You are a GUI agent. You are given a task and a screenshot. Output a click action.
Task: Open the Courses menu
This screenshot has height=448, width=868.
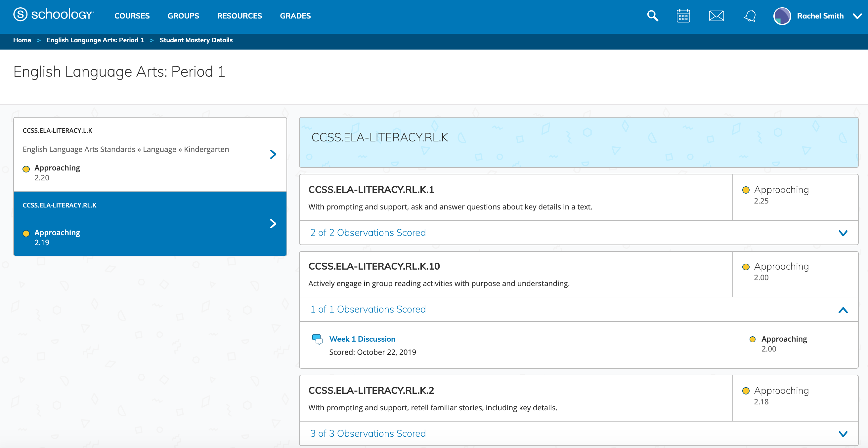coord(132,16)
